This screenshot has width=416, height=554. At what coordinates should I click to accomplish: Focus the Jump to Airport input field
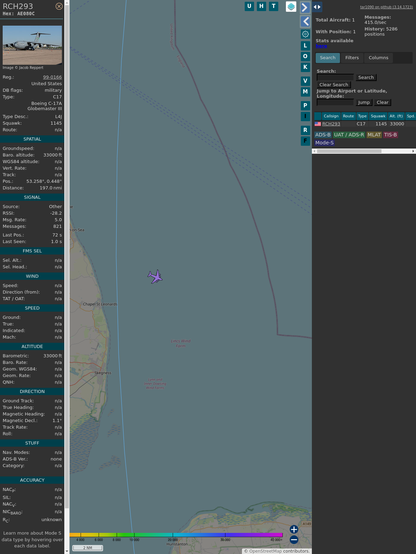tap(335, 102)
